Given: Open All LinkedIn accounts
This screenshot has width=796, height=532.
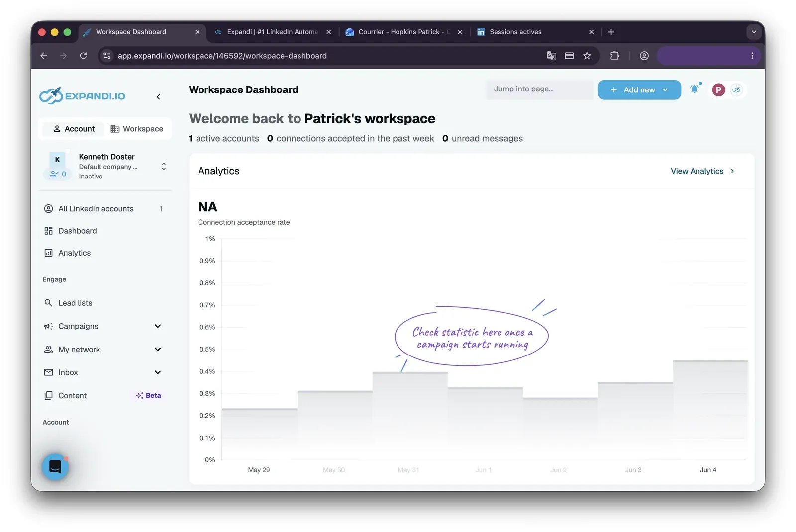Looking at the screenshot, I should pyautogui.click(x=104, y=209).
